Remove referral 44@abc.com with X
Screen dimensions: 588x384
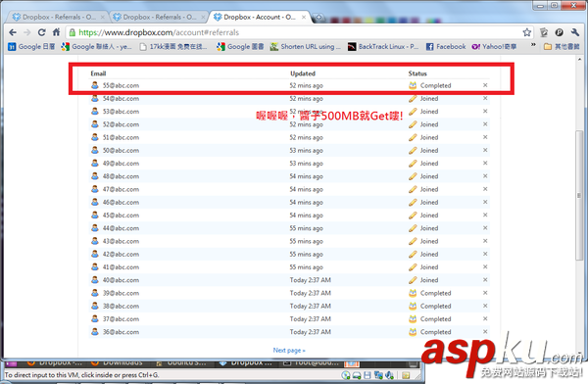click(x=485, y=228)
